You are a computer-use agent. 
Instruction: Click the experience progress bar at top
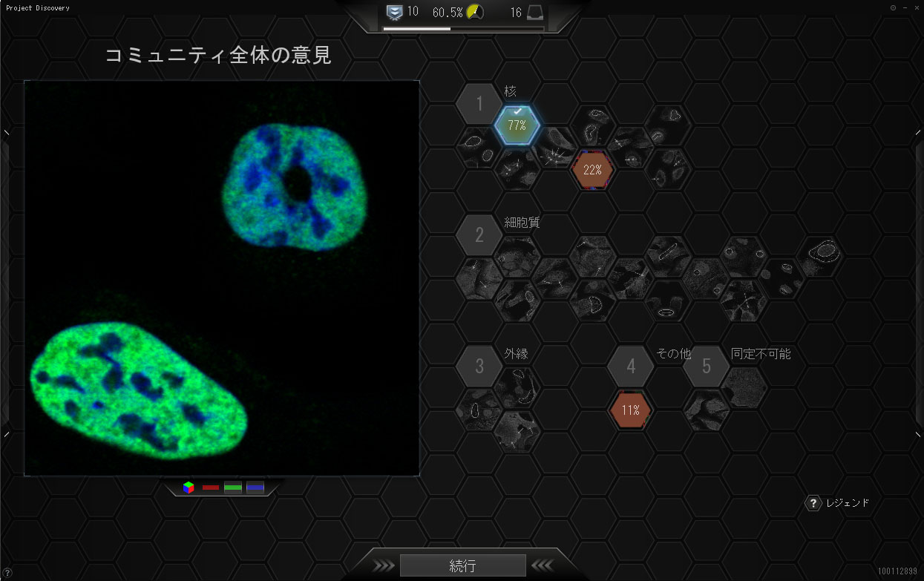tap(463, 29)
